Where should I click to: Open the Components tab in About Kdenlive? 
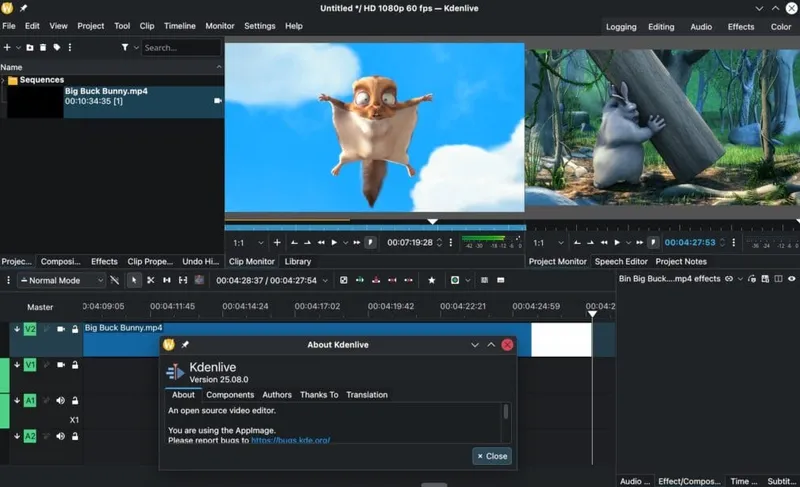point(230,395)
